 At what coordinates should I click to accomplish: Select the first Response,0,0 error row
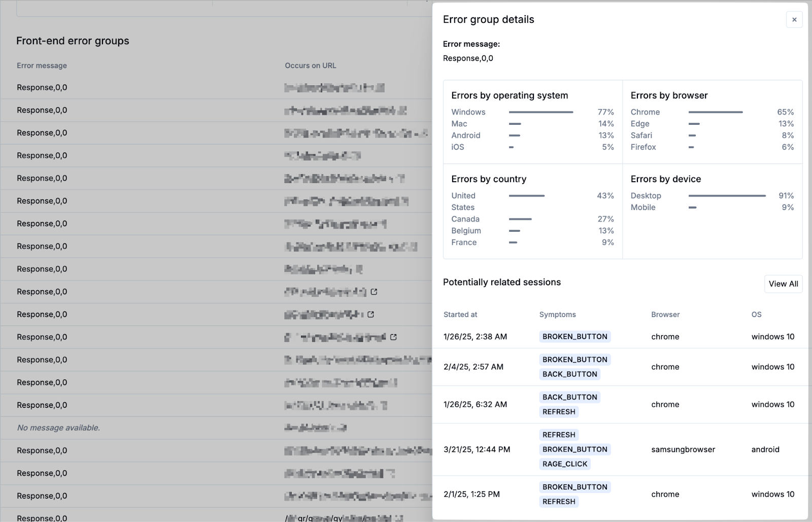click(42, 87)
